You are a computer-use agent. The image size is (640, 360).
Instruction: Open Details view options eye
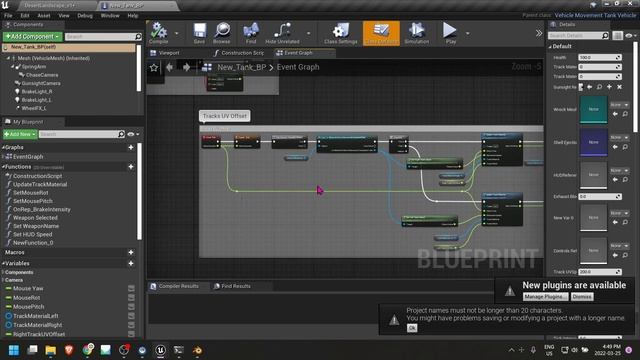click(631, 36)
